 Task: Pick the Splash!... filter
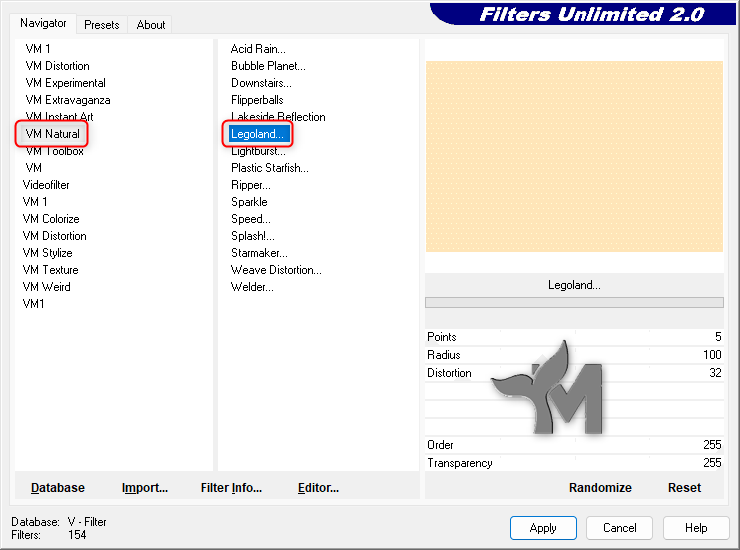pyautogui.click(x=252, y=236)
